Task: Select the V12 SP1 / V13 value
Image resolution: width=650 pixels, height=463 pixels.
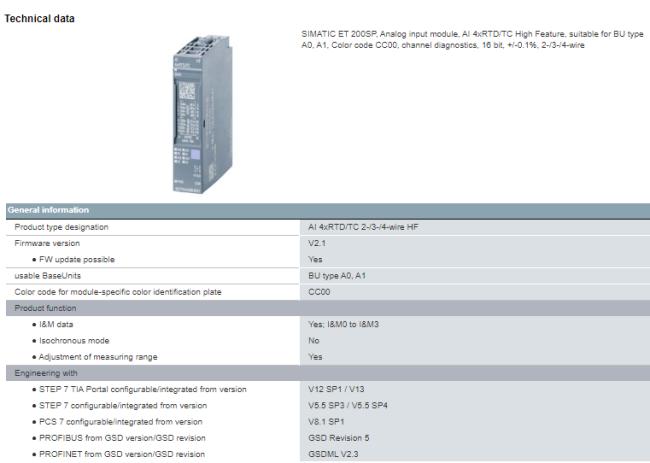Action: click(x=338, y=389)
